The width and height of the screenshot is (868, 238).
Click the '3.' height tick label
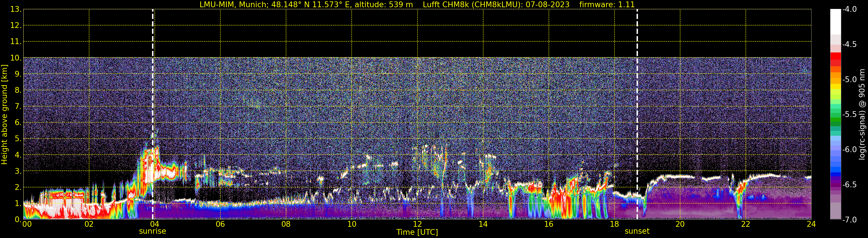(x=18, y=171)
